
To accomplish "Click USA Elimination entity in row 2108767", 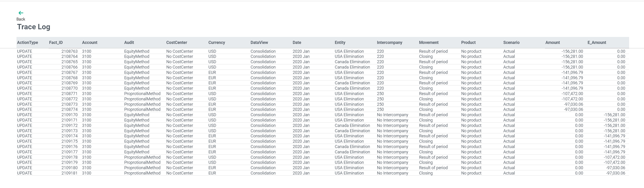I will click(x=349, y=73).
